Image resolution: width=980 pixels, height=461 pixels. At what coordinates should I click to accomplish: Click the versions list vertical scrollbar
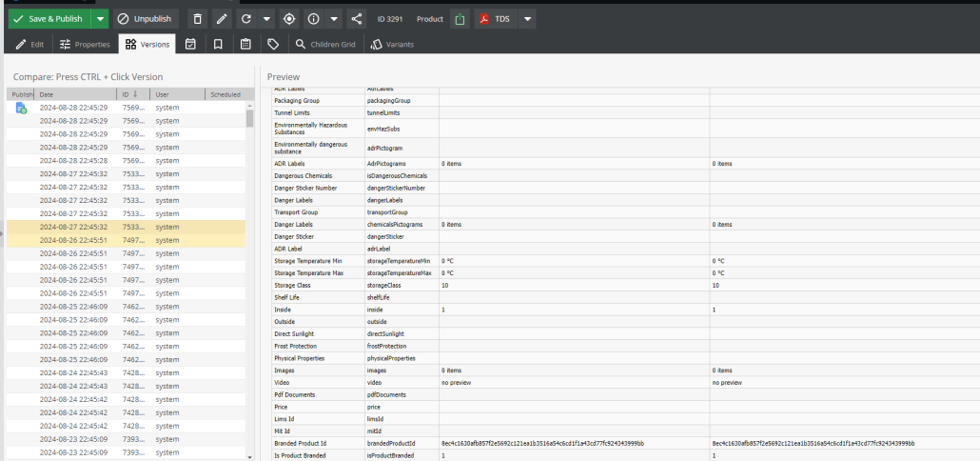pos(249,282)
